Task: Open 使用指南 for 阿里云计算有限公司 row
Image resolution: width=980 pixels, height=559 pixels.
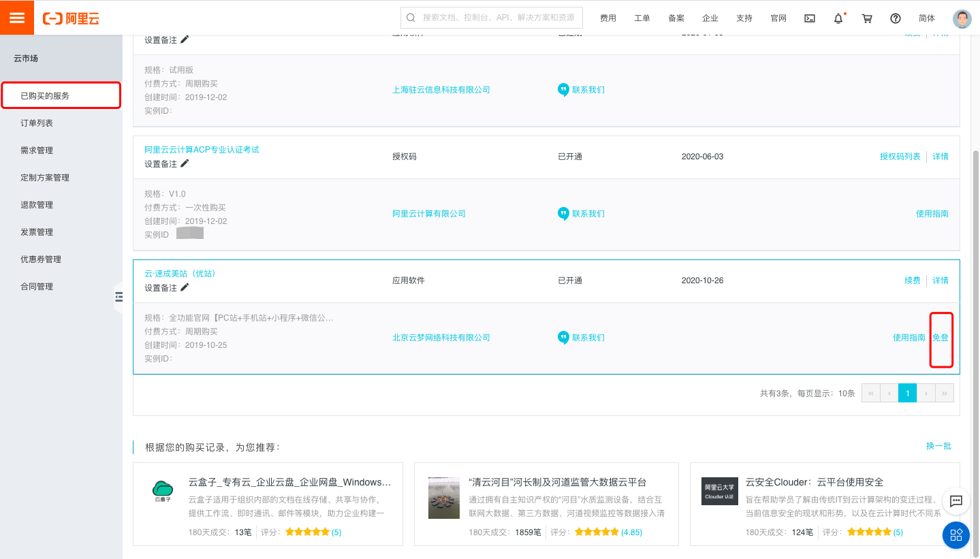Action: click(932, 214)
